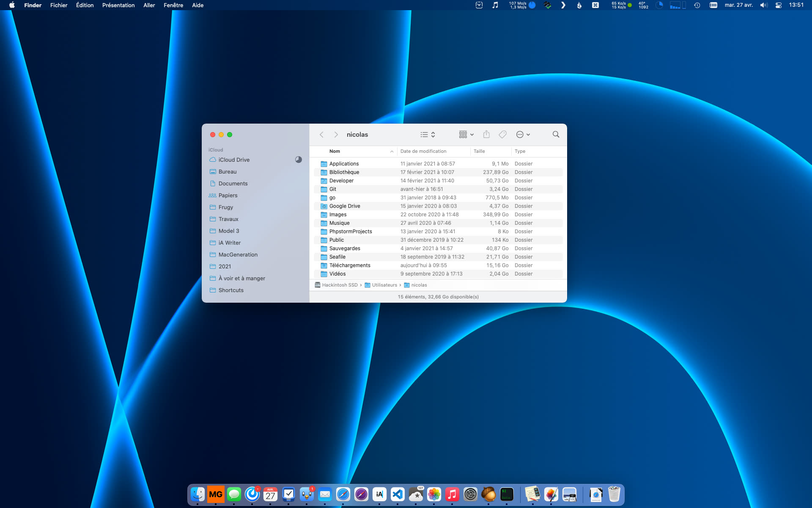Expand the group-by dropdown in toolbar
The image size is (812, 508).
coord(466,135)
